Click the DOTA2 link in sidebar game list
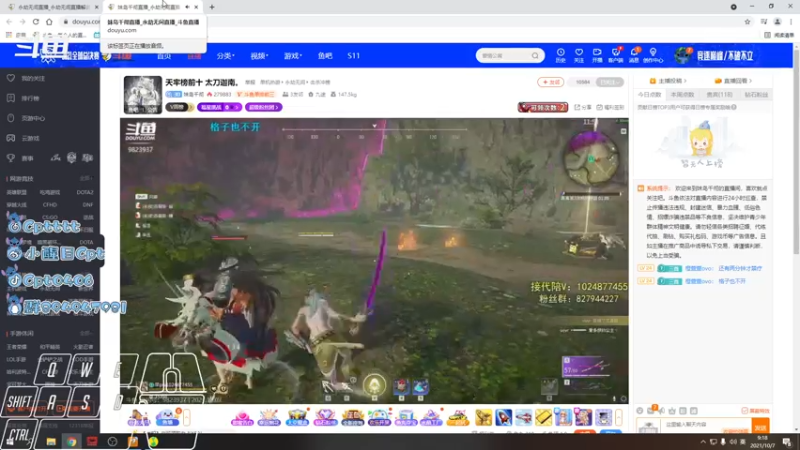This screenshot has height=450, width=800. (85, 192)
